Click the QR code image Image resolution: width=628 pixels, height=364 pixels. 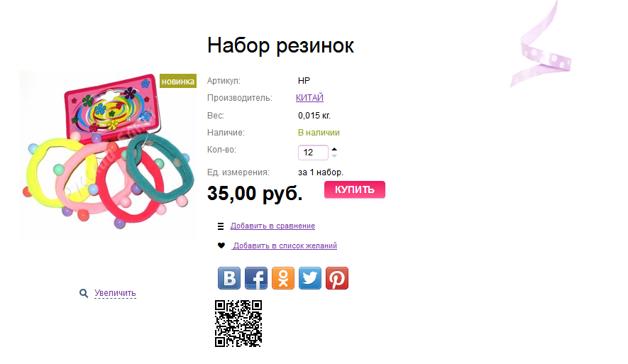[238, 323]
